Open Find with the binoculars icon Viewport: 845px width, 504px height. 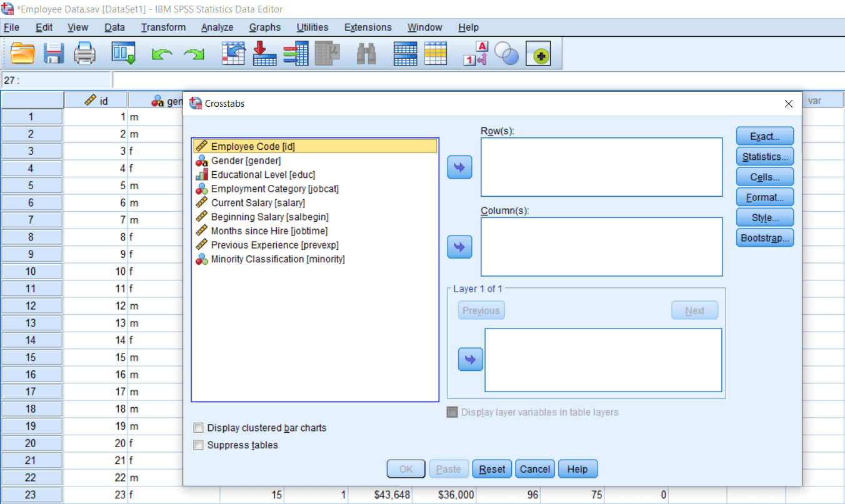(x=366, y=54)
